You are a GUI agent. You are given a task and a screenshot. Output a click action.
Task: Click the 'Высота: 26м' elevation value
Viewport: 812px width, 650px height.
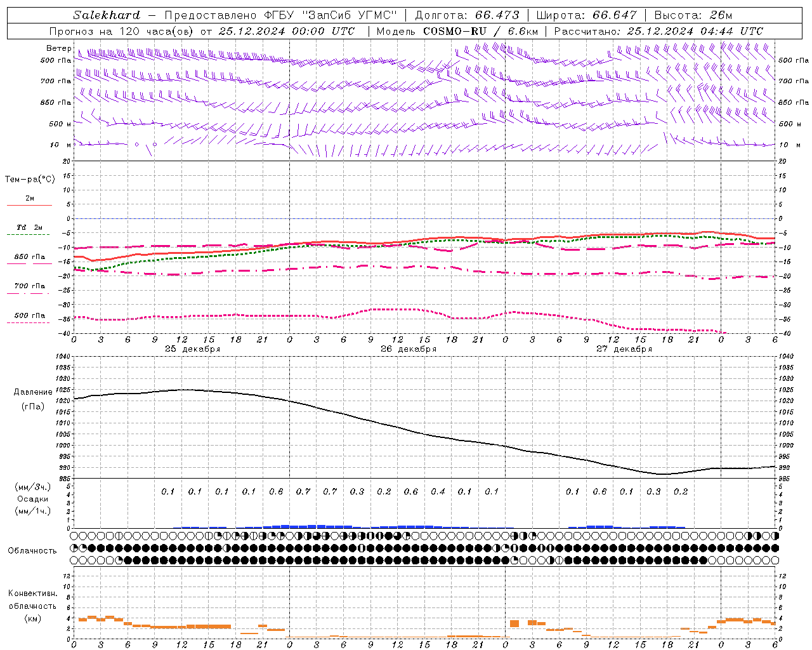tap(693, 15)
